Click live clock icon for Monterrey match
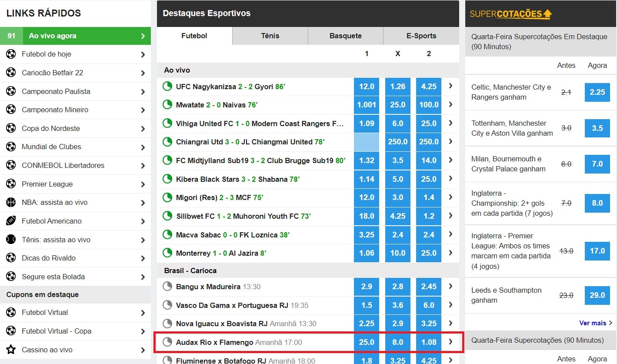The image size is (617, 364). [x=167, y=253]
